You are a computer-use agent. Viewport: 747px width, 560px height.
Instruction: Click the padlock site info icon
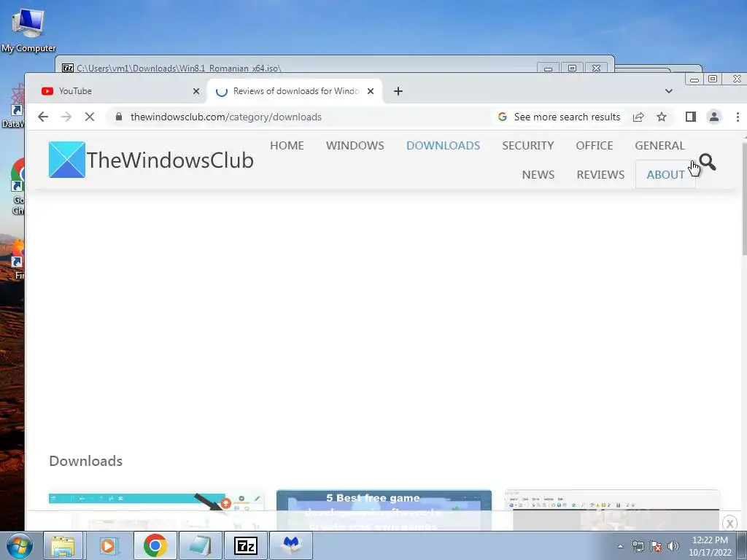119,117
